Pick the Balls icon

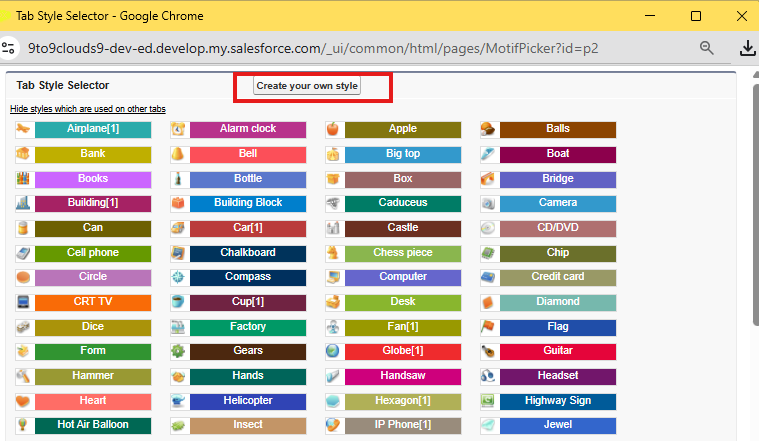[488, 129]
